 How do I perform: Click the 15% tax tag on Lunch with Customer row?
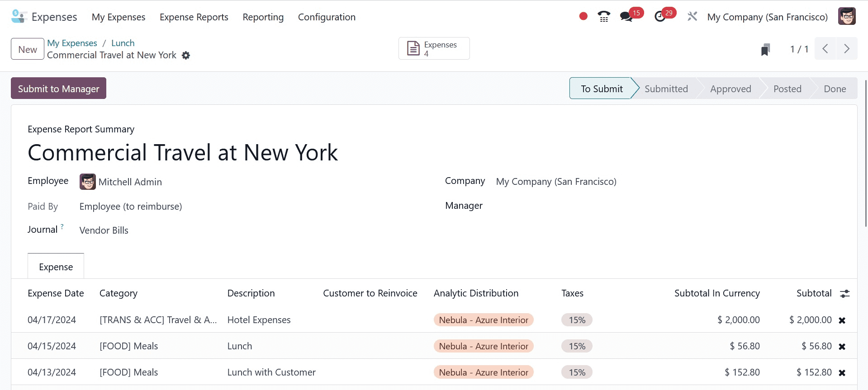(577, 372)
